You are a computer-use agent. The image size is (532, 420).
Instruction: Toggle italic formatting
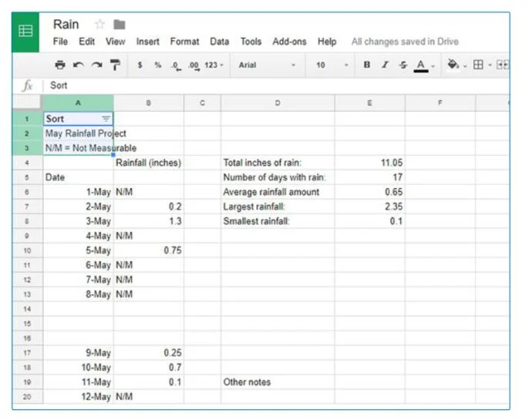coord(385,65)
